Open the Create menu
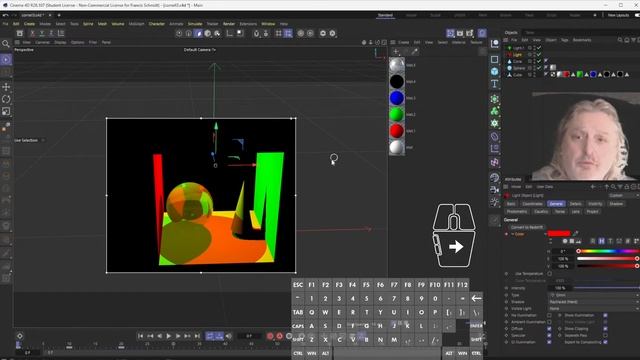Viewport: 640px width, 360px height. (29, 24)
